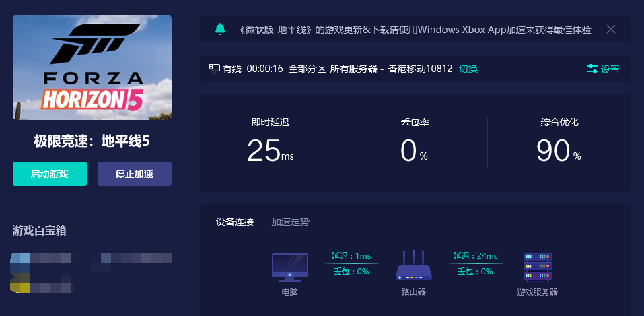The width and height of the screenshot is (644, 316).
Task: Click the computer 电脑 device icon
Action: tap(289, 267)
